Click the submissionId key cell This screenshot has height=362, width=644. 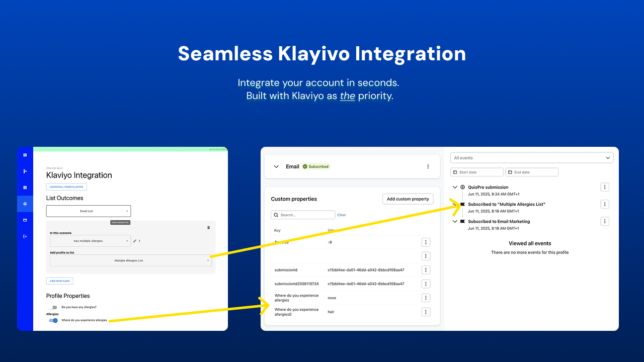coord(286,270)
